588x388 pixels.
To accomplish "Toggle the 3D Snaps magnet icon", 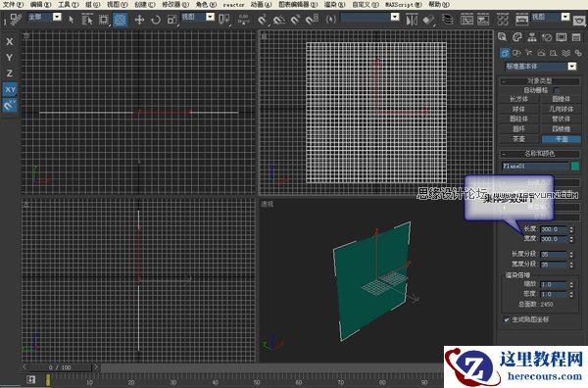I will tap(263, 20).
